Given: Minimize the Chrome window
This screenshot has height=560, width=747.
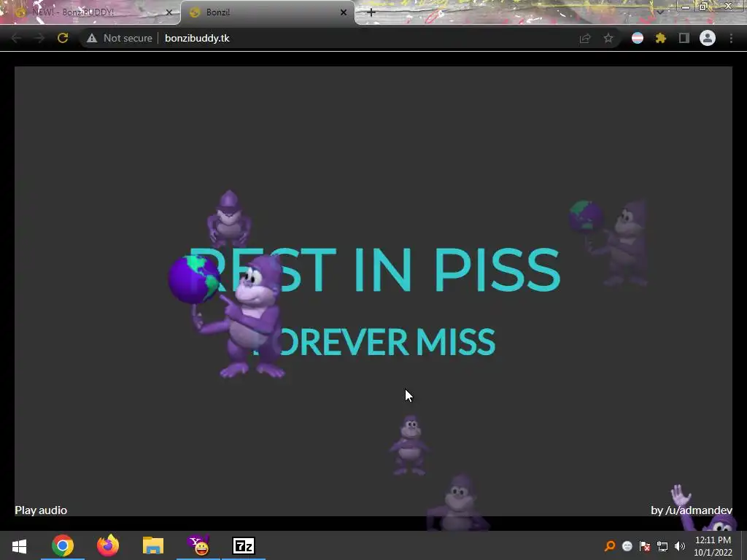Looking at the screenshot, I should (x=686, y=7).
